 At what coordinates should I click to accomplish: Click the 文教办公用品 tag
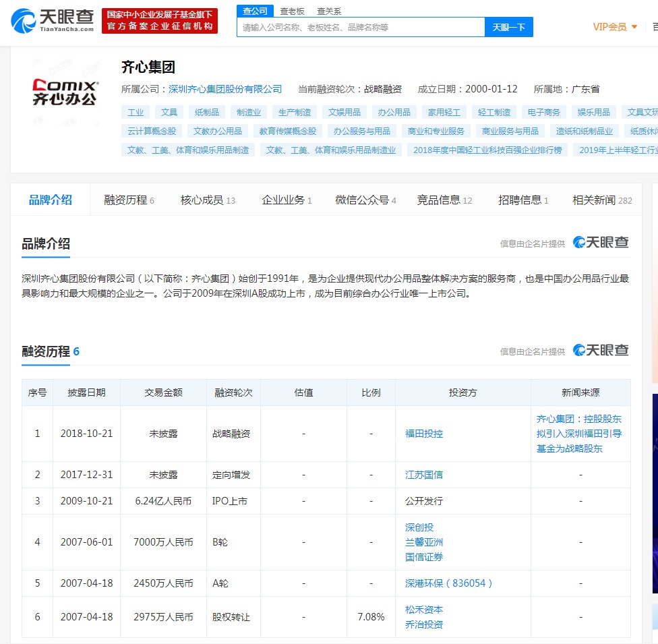(218, 131)
